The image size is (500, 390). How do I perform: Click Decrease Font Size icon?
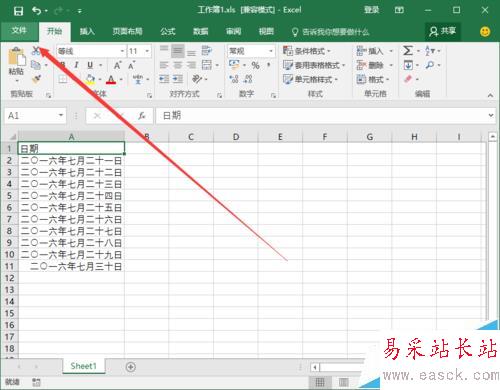pyautogui.click(x=131, y=65)
